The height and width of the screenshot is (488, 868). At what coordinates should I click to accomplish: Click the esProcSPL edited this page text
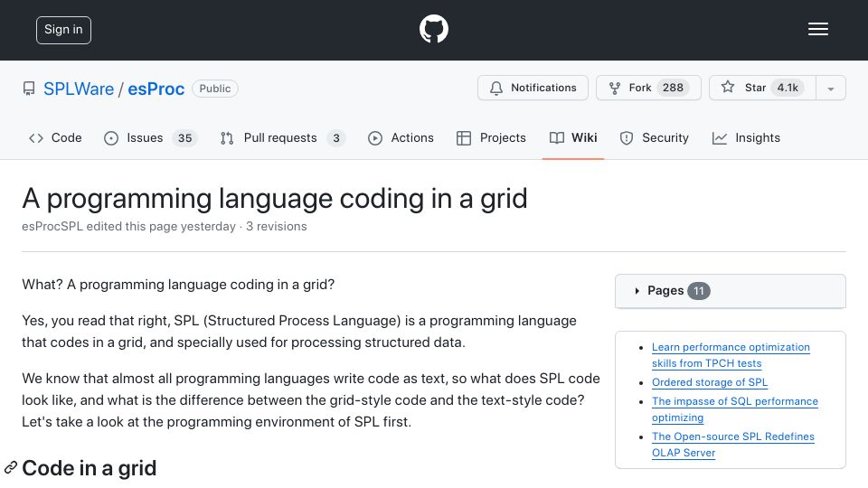pos(128,227)
